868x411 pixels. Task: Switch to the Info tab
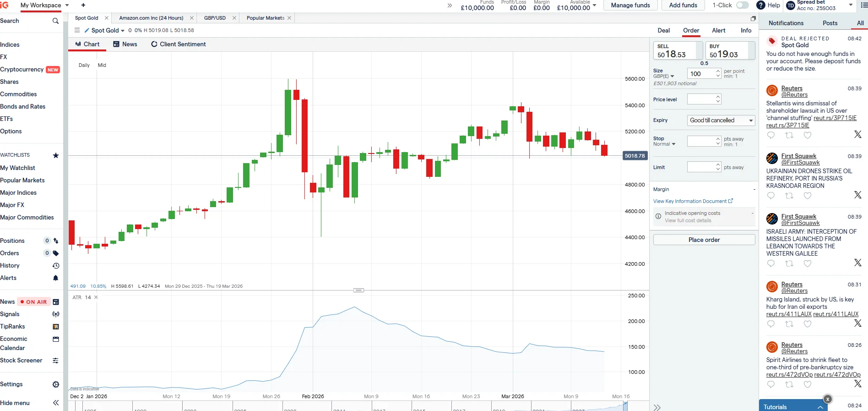(x=746, y=30)
